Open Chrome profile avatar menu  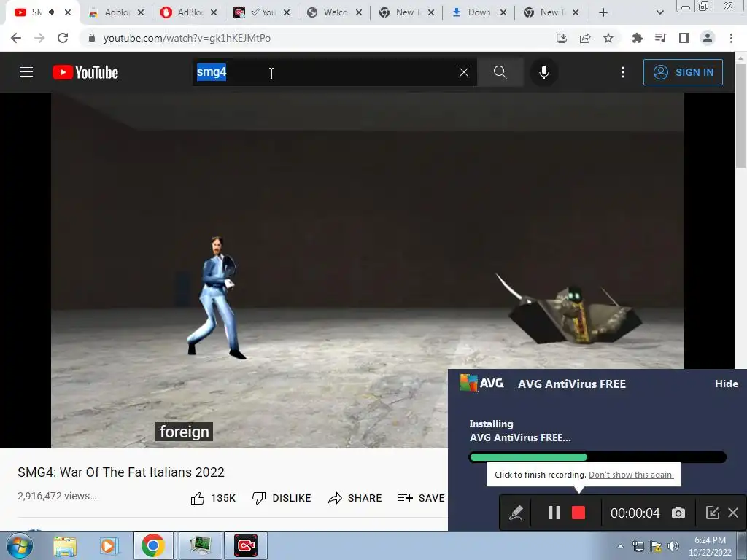708,38
